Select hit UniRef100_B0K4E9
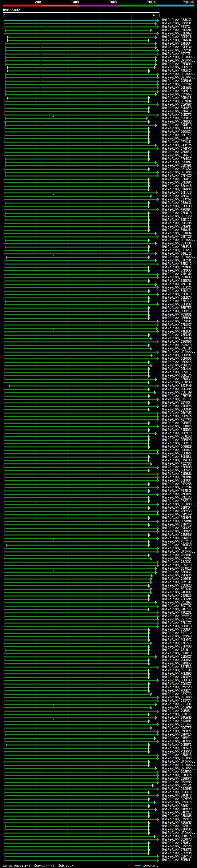 177,111
